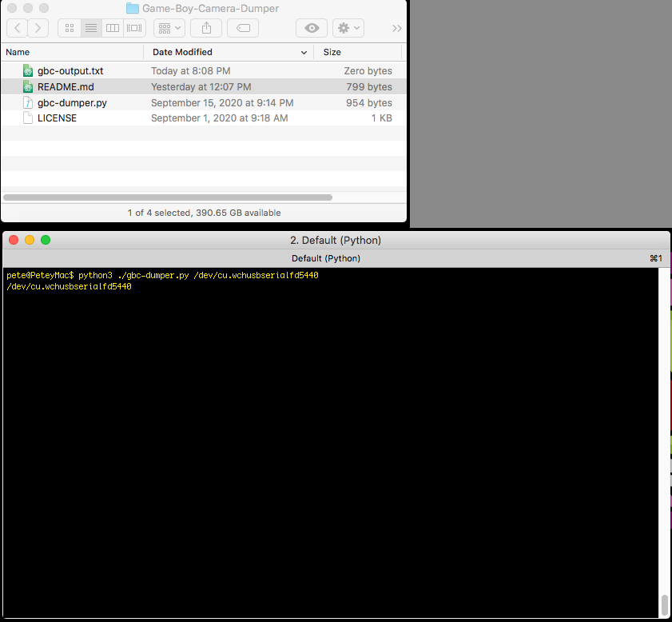Go back in Finder history
This screenshot has width=672, height=622.
coord(18,28)
